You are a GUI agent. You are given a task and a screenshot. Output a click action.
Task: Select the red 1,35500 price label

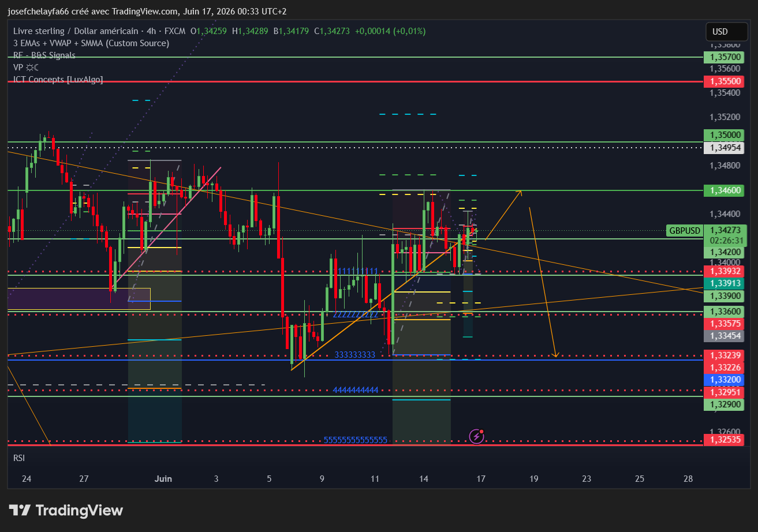point(723,81)
